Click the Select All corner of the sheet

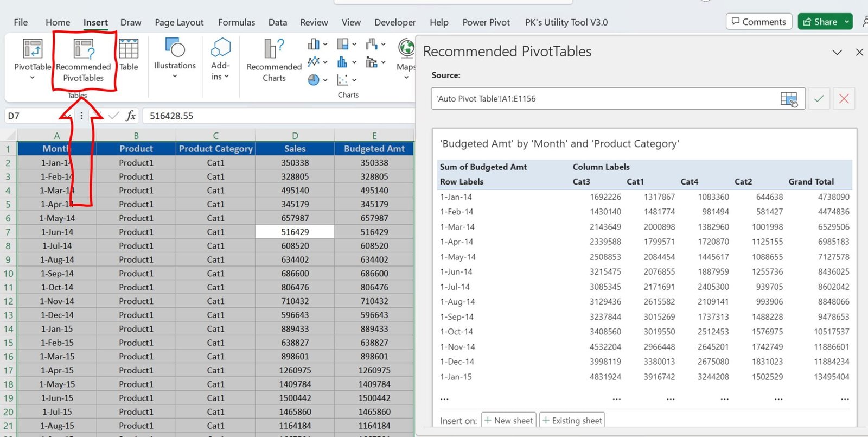[x=9, y=135]
